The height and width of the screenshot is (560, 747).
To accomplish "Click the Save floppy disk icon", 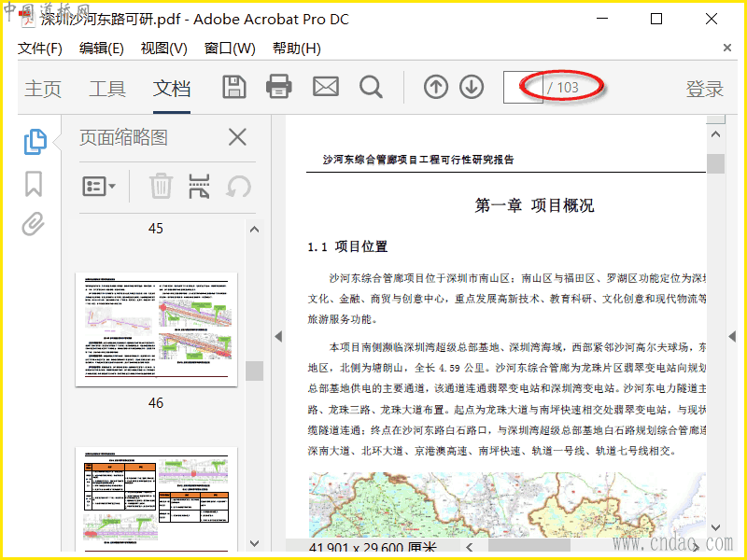I will click(x=234, y=87).
